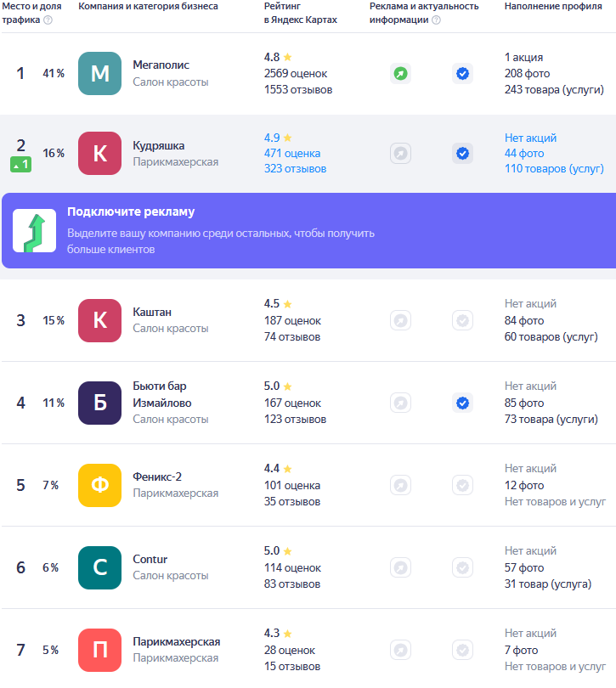Open '471 оценка' link for Кудряшка
This screenshot has height=688, width=616.
tap(292, 153)
